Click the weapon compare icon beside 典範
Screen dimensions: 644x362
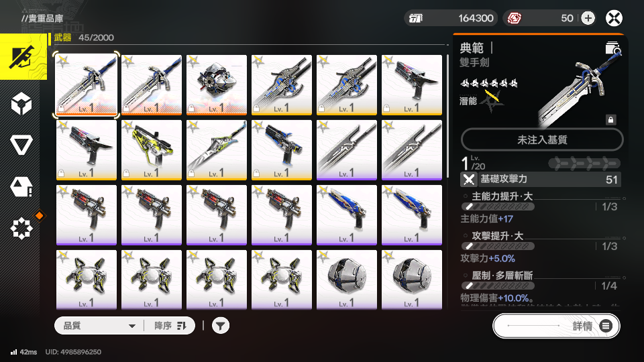coord(612,48)
